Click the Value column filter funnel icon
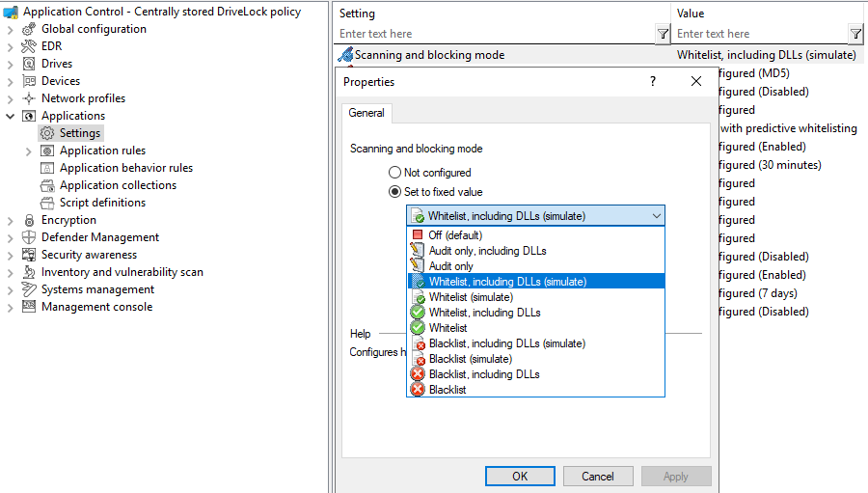Image resolution: width=868 pixels, height=493 pixels. coord(855,34)
